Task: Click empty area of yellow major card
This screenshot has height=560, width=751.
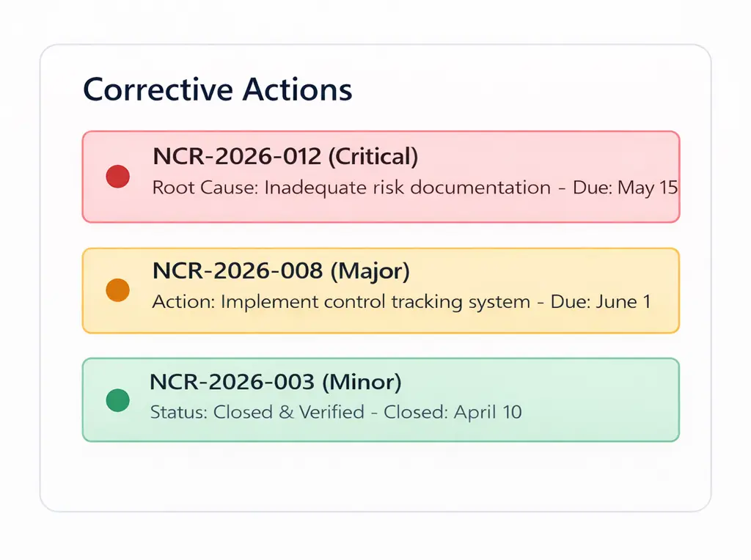Action: click(557, 270)
